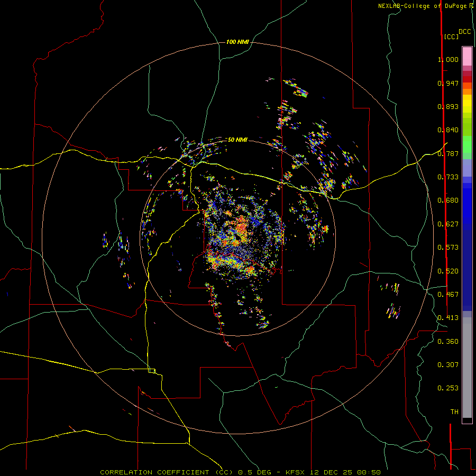This screenshot has width=476, height=476.
Task: Click the 0.893 legend value
Action: tap(448, 106)
